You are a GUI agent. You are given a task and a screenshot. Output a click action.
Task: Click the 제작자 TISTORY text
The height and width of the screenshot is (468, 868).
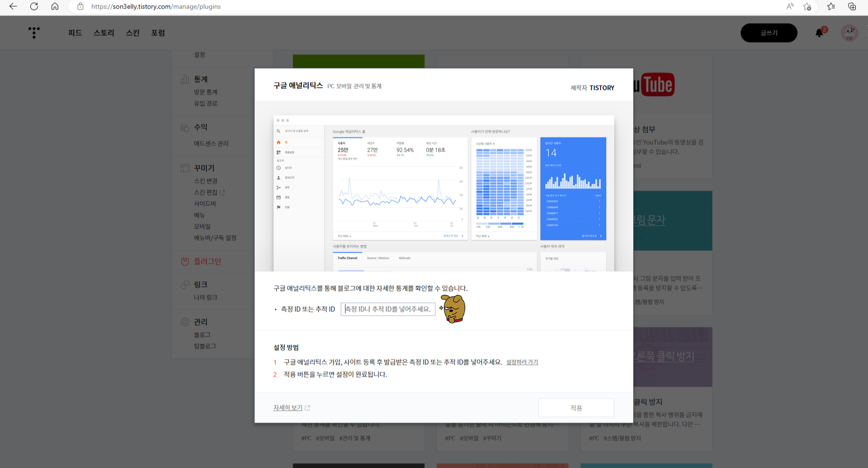pyautogui.click(x=592, y=88)
